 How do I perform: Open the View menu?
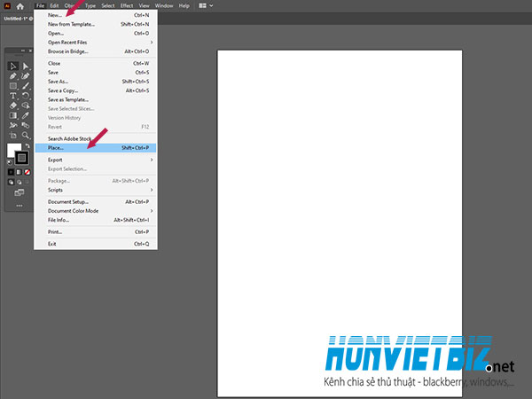point(144,6)
